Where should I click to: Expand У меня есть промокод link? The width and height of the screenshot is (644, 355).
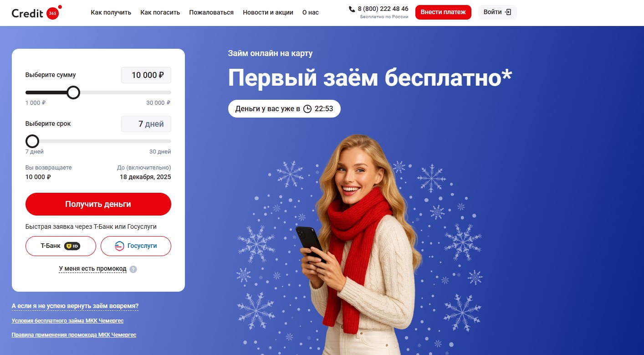pos(93,269)
